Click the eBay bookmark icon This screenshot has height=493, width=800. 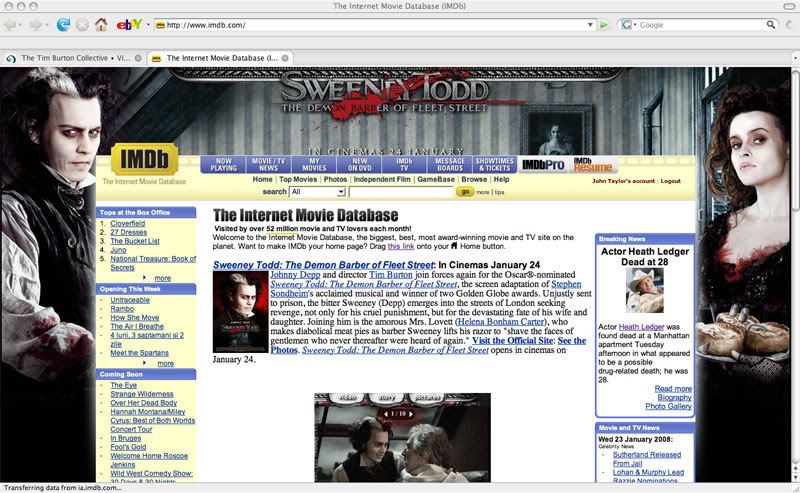click(129, 24)
